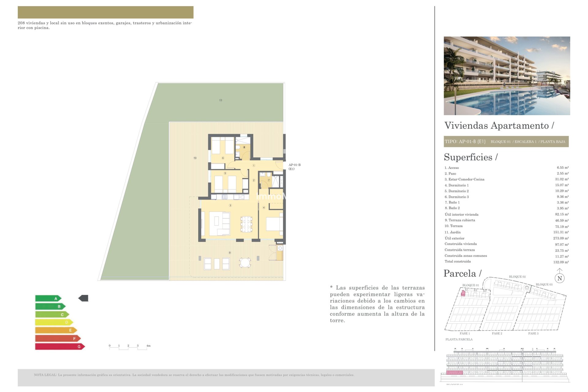Screen dimensions: 588x392
Task: Click the kitchen stove burner icon
Action: coord(224,197)
